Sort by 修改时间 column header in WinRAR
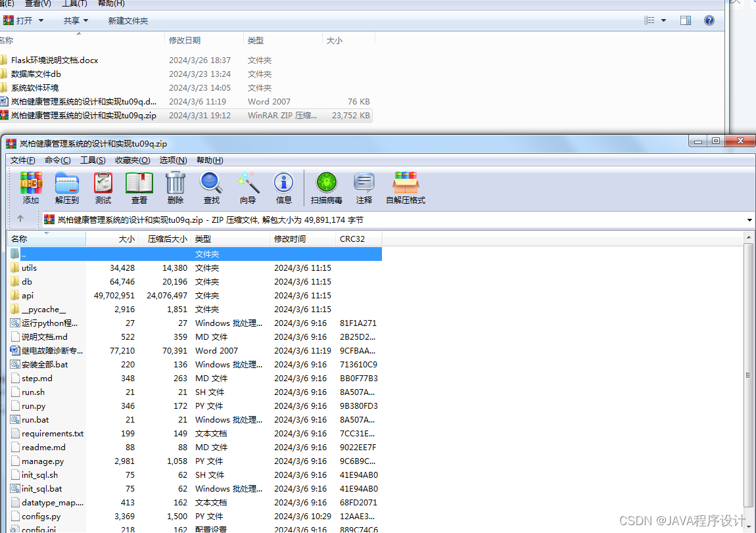 coord(303,239)
